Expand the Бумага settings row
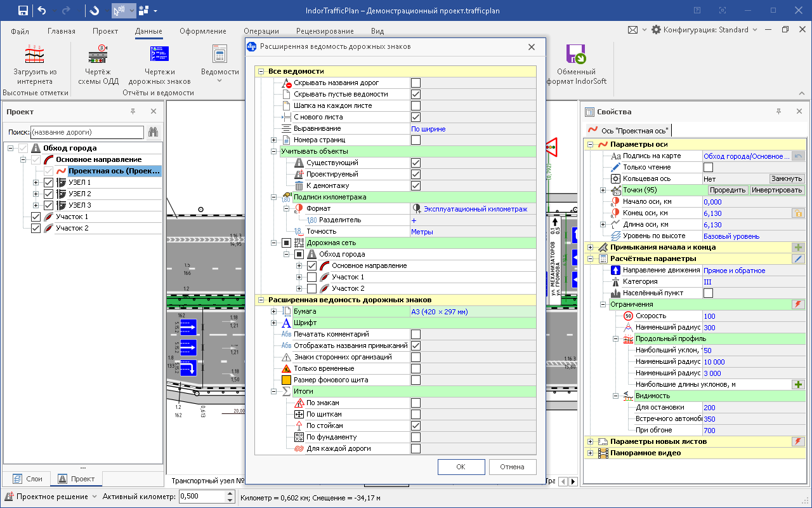The width and height of the screenshot is (812, 508). coord(273,311)
